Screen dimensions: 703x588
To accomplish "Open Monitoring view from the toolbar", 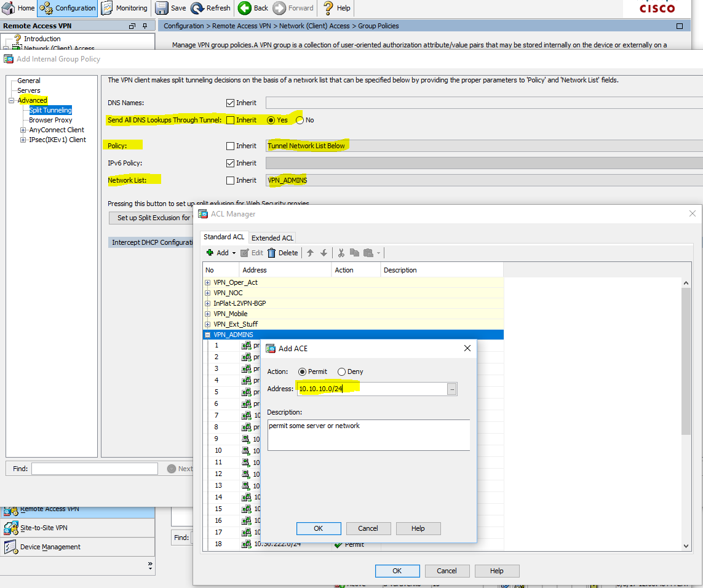I will (x=125, y=8).
